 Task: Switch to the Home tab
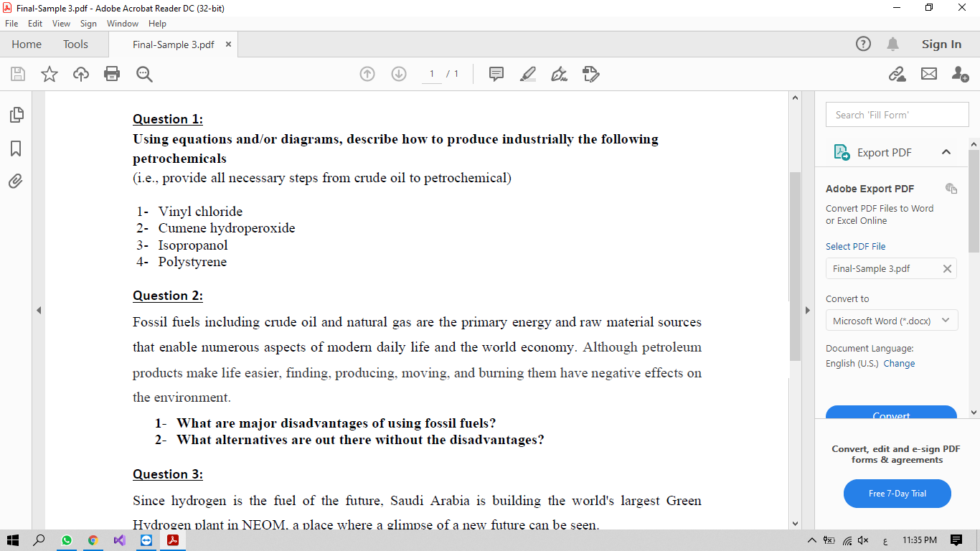(27, 44)
